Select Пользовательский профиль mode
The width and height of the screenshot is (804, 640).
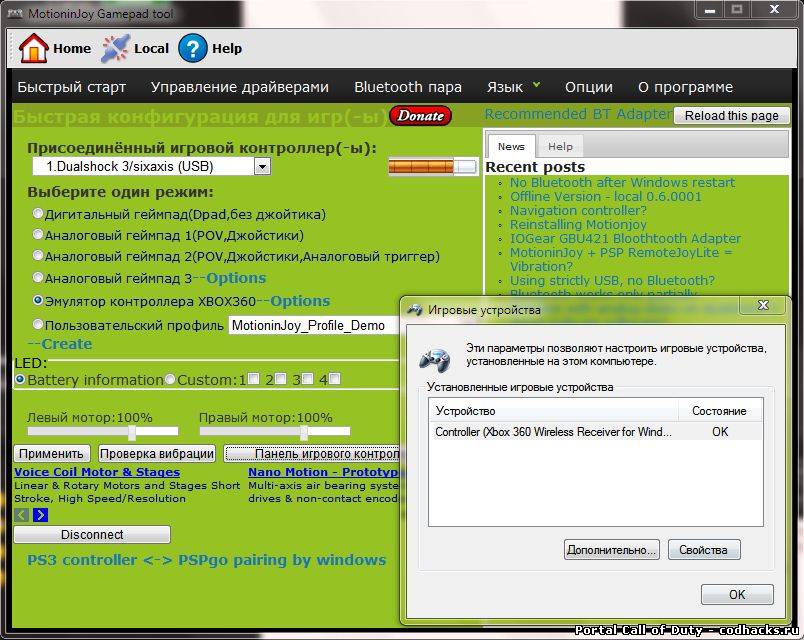[x=37, y=324]
